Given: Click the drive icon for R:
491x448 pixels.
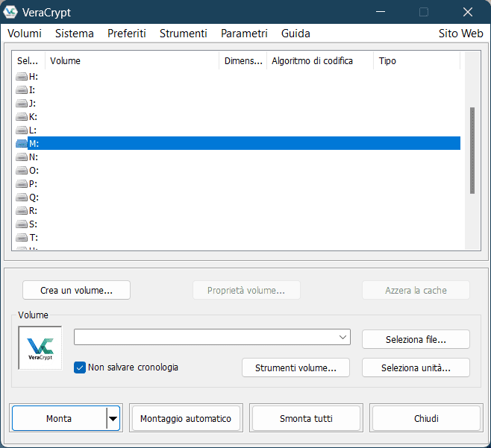Looking at the screenshot, I should point(22,211).
